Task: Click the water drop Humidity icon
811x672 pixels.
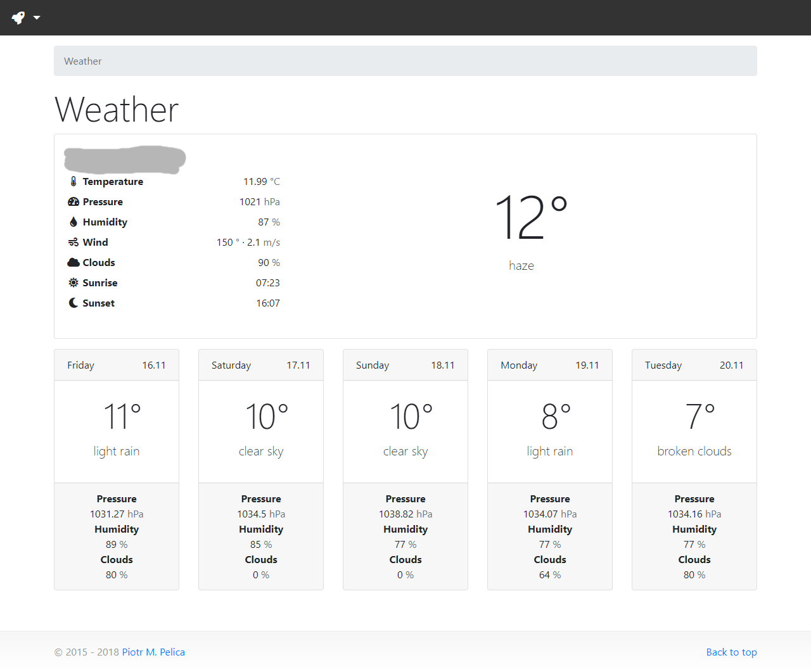Action: tap(73, 222)
